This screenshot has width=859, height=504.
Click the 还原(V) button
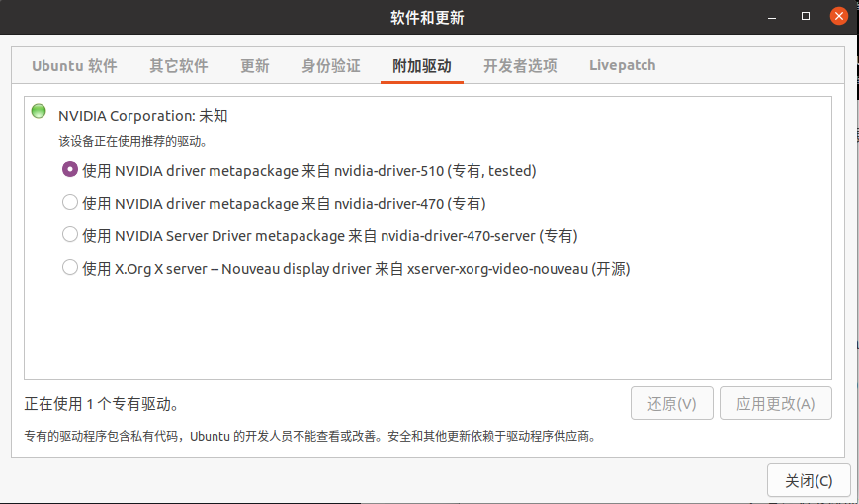(x=671, y=404)
